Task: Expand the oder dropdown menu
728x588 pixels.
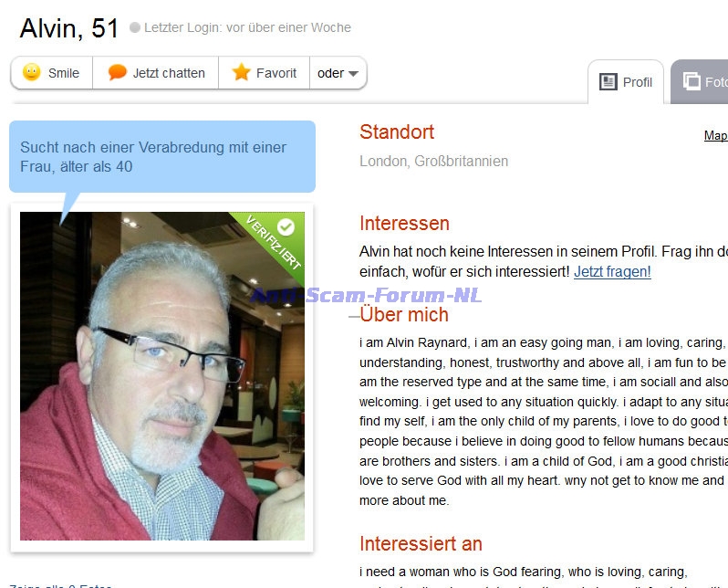Action: 338,73
